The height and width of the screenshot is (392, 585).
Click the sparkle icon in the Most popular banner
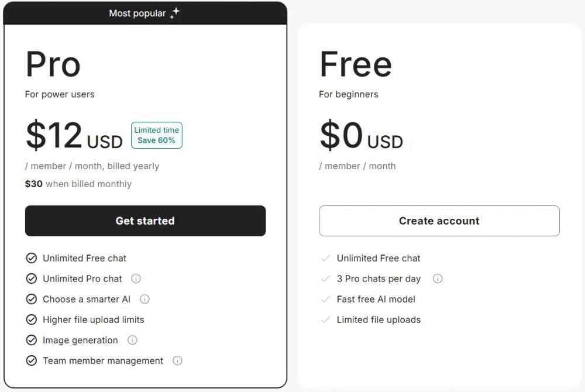click(176, 12)
